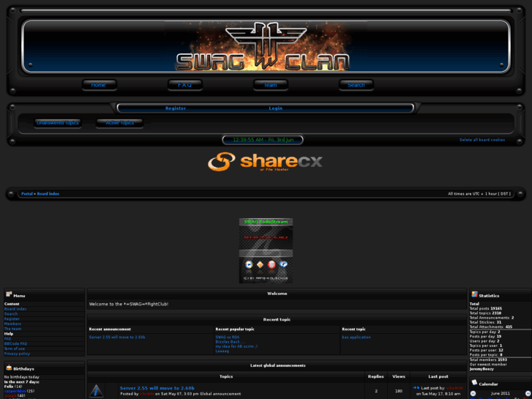
Task: Open recent announcement 'Server 2.55 will move to 2.60b'
Action: click(x=117, y=338)
